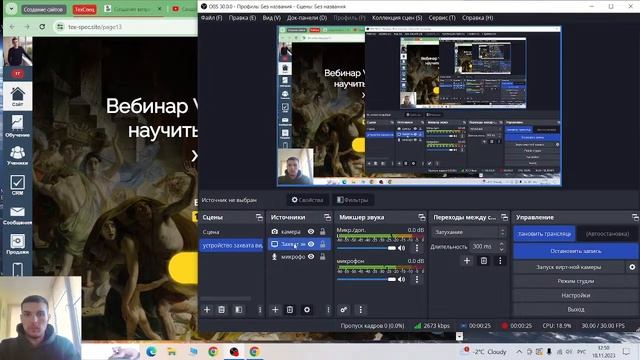Open микрофон channel options dots

pos(417,279)
